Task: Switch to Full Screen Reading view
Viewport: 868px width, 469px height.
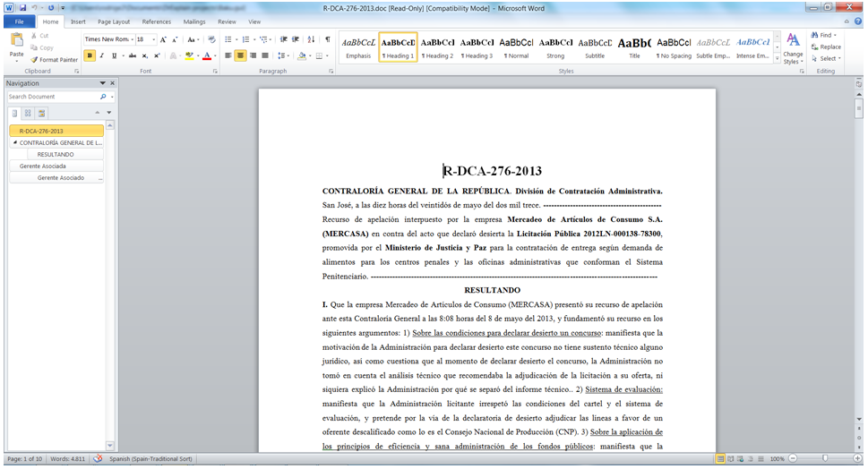Action: click(x=731, y=458)
